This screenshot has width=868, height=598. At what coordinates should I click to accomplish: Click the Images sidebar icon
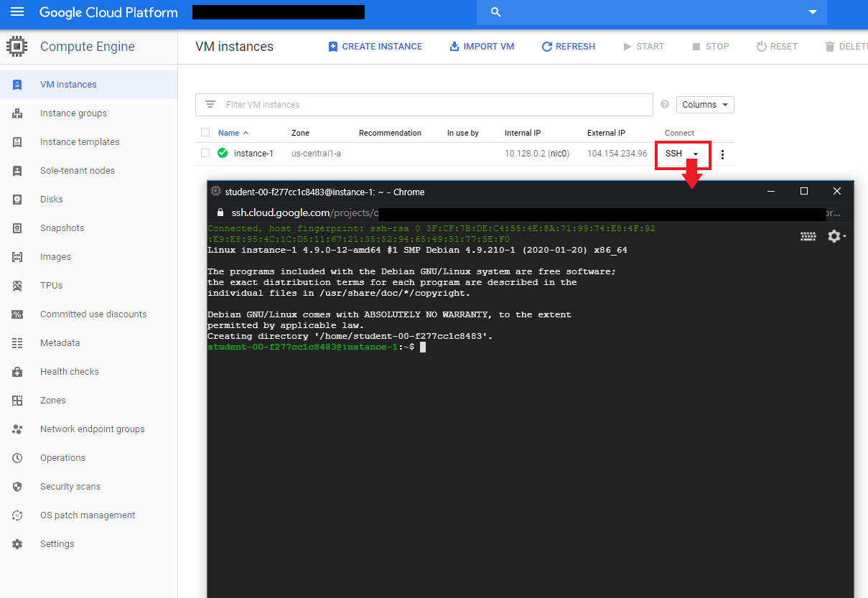(x=17, y=257)
